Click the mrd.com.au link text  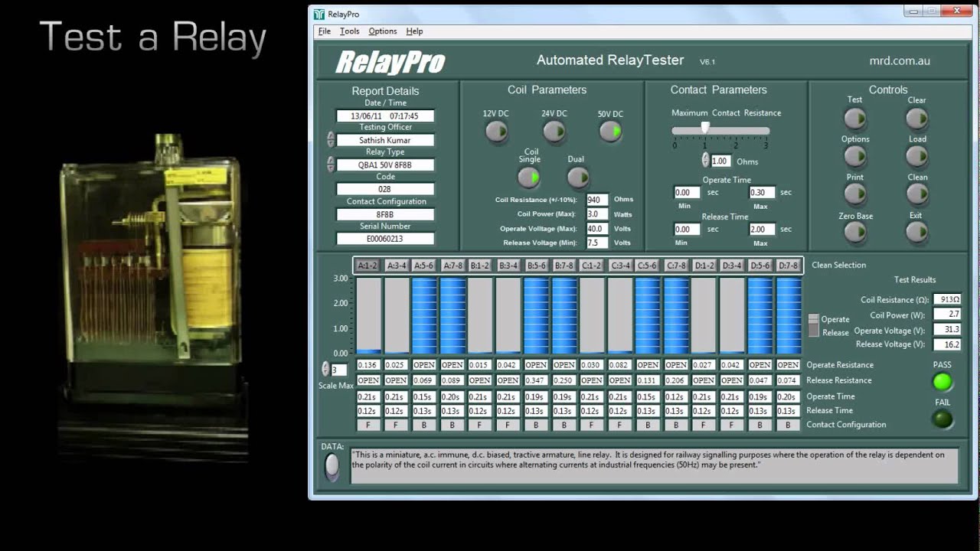coord(900,60)
